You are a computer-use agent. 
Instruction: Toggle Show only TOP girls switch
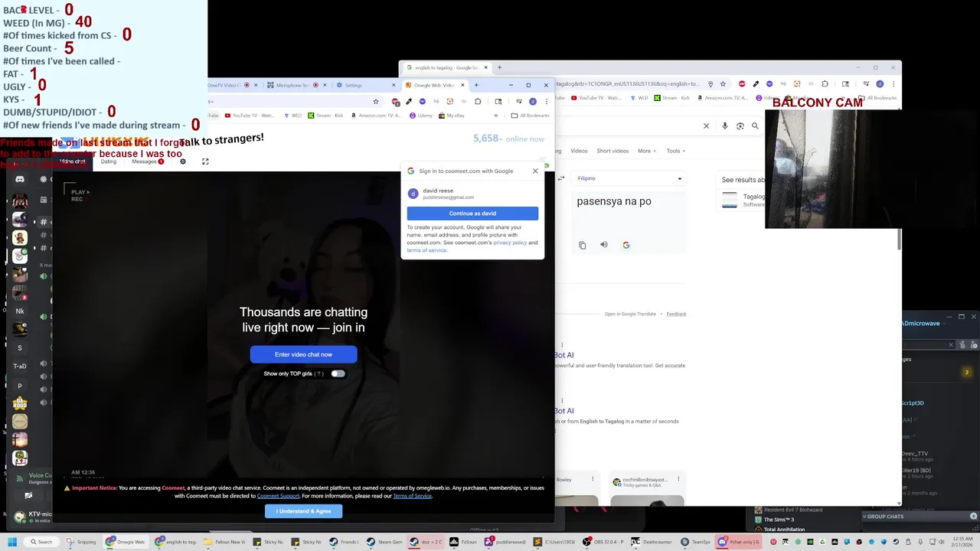click(338, 373)
